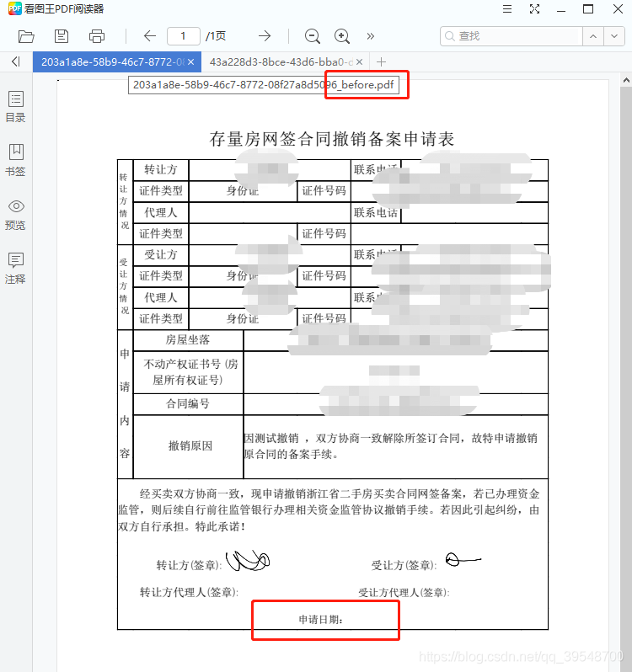This screenshot has width=632, height=672.
Task: Click the 转让方(签章) label
Action: 189,565
